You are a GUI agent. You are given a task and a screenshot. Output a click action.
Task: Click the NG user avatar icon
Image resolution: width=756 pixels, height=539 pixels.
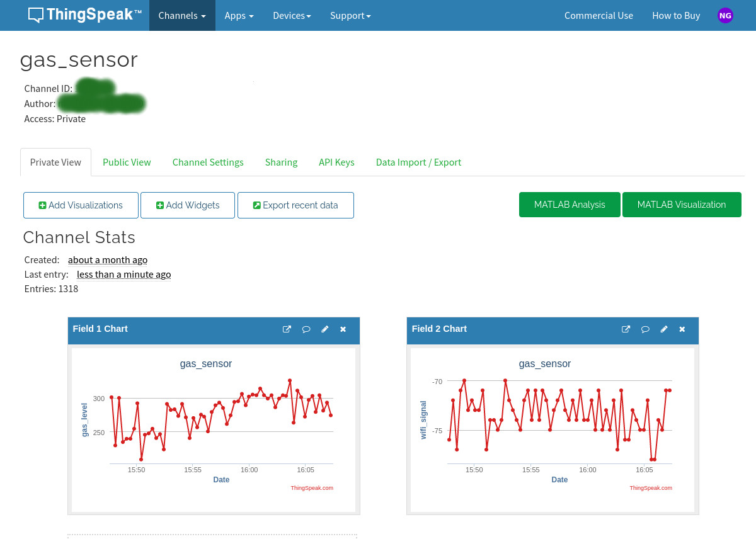(725, 15)
